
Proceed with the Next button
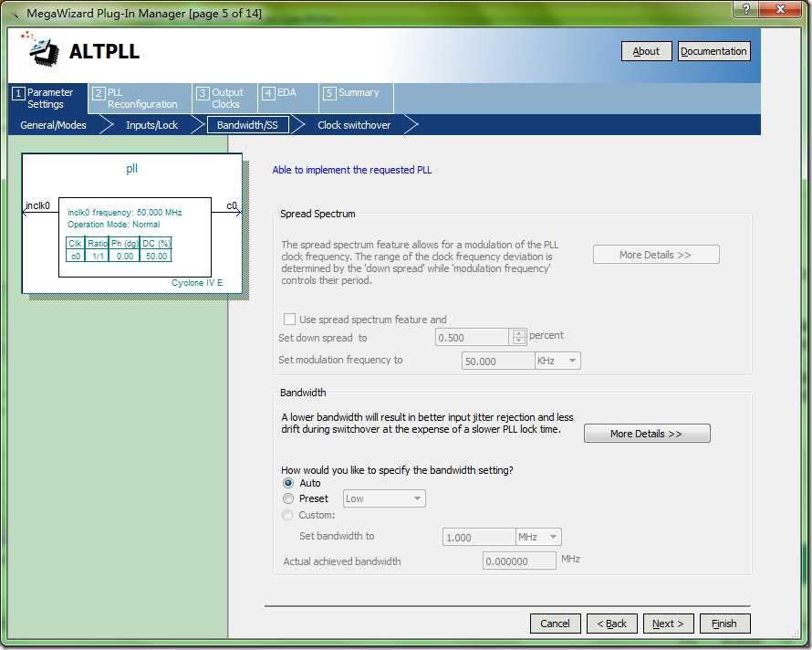pos(668,624)
